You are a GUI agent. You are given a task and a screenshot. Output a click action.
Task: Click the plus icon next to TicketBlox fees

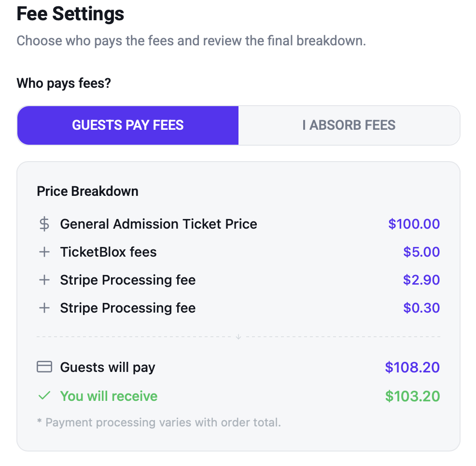44,252
